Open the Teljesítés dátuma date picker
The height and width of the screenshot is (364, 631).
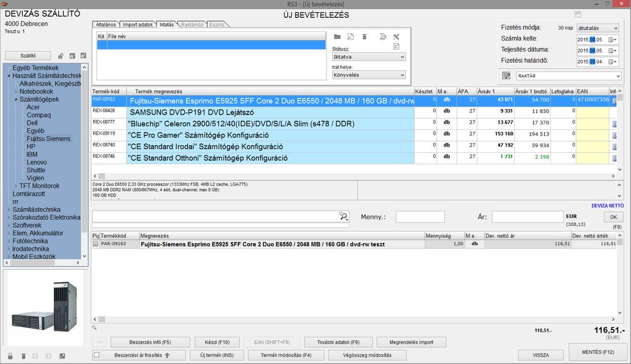pyautogui.click(x=613, y=51)
